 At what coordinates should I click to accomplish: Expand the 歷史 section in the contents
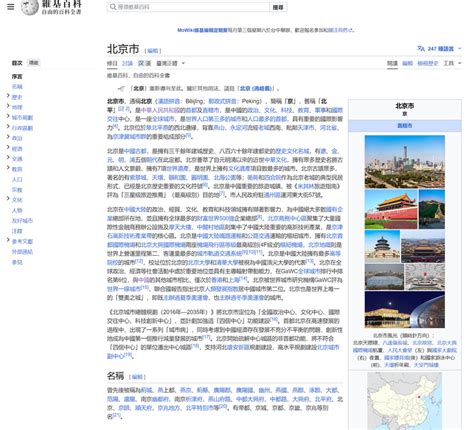8,96
